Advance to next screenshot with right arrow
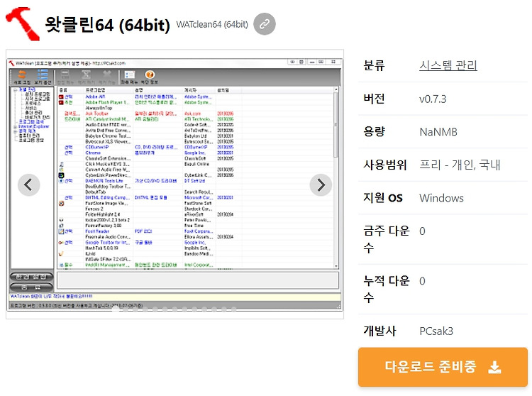 321,185
